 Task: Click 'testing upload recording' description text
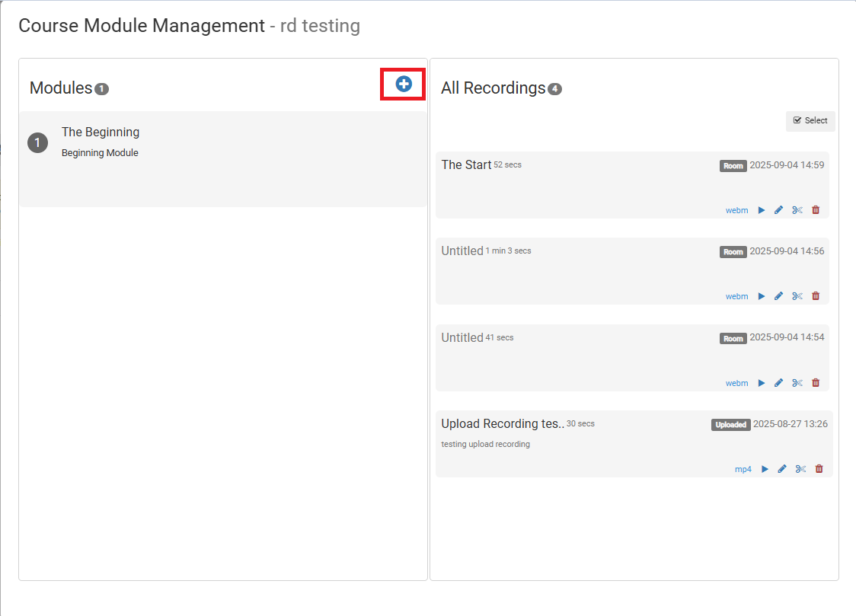pos(485,444)
